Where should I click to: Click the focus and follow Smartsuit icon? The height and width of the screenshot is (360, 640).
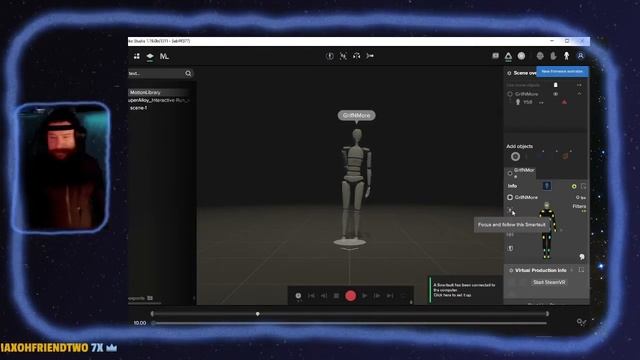pyautogui.click(x=510, y=210)
